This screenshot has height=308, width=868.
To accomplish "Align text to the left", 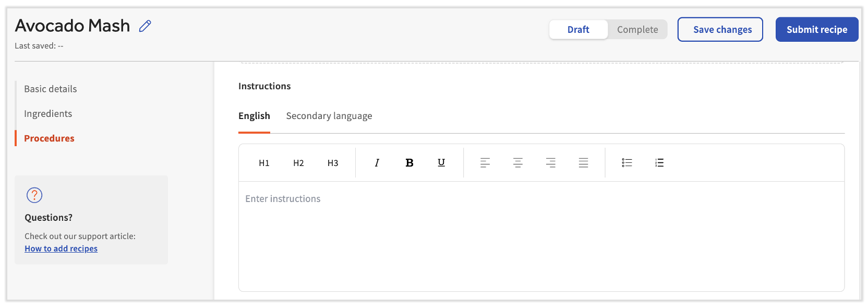I will pos(485,163).
